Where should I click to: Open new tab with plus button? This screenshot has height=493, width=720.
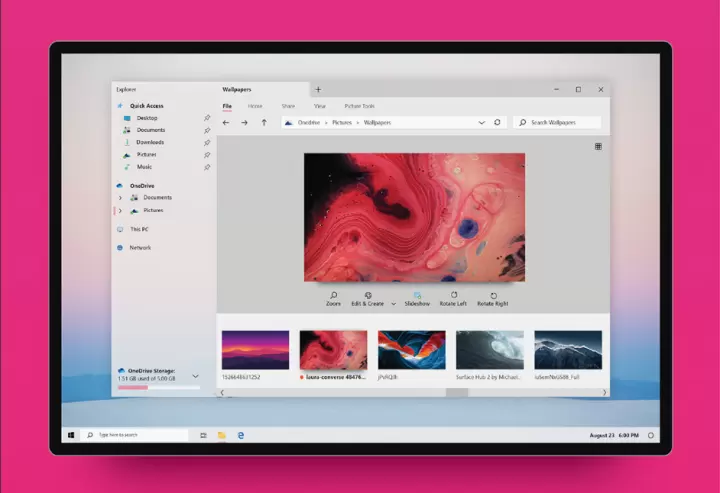318,89
